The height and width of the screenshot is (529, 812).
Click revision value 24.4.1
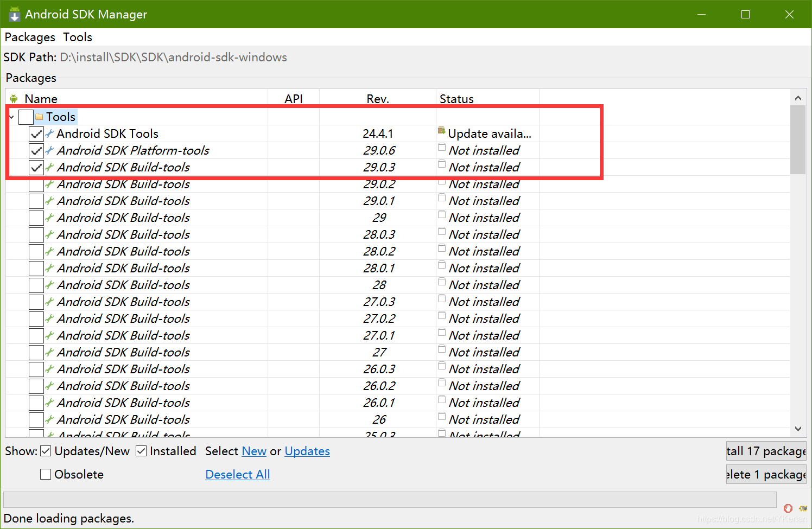[x=378, y=133]
